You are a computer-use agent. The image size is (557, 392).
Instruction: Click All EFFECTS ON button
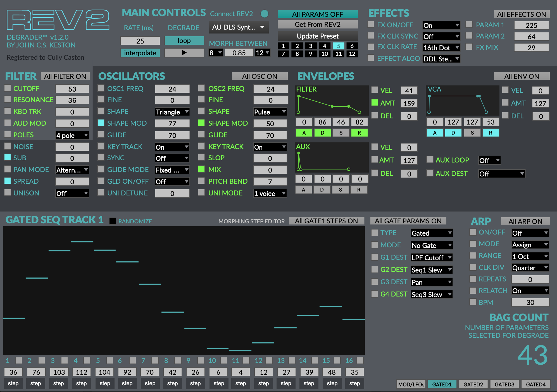point(522,14)
